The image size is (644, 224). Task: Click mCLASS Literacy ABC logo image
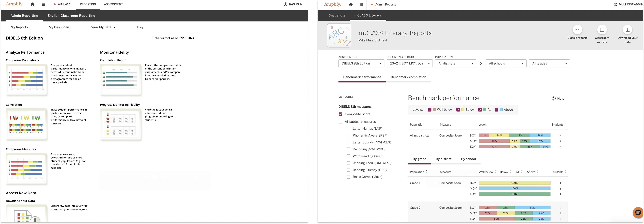[x=339, y=35]
